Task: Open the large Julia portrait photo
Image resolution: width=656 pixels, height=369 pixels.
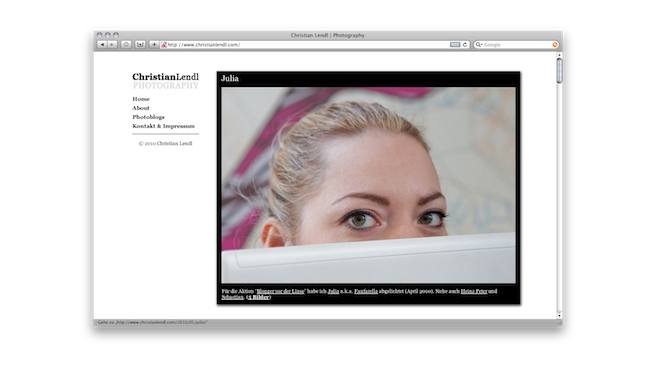Action: [369, 185]
